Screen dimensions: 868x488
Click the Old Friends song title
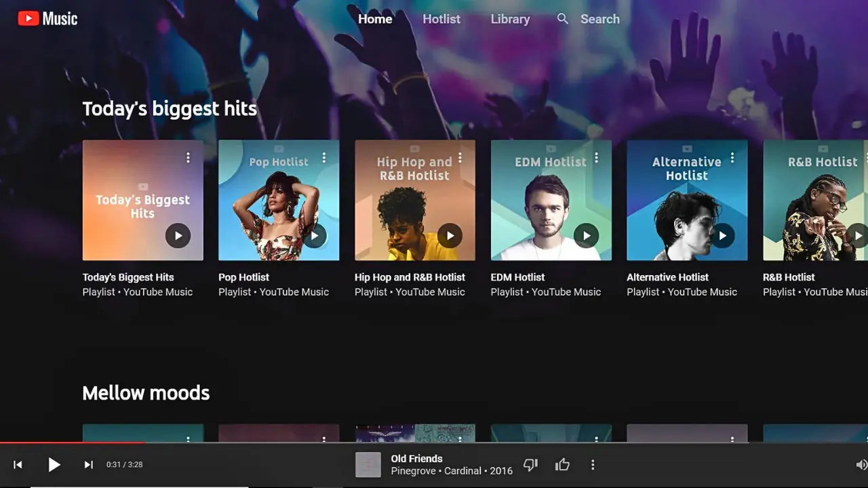click(416, 459)
